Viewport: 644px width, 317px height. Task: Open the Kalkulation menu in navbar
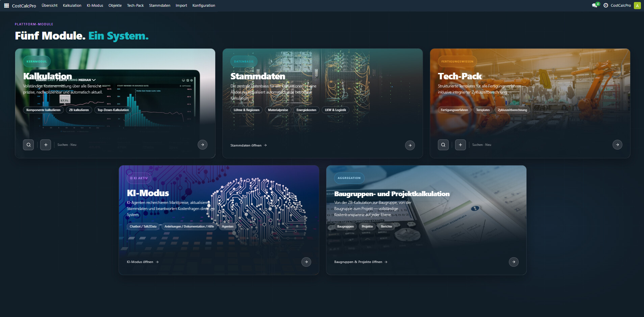click(x=72, y=5)
